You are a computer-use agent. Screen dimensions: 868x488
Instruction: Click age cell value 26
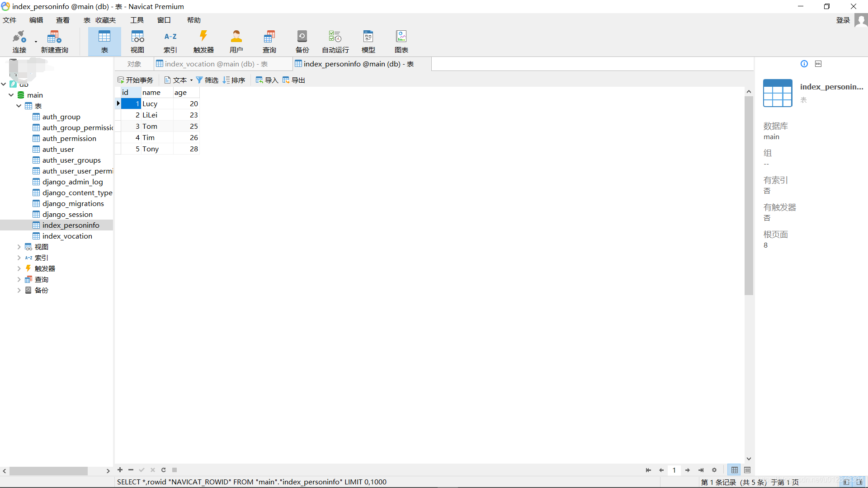point(186,138)
